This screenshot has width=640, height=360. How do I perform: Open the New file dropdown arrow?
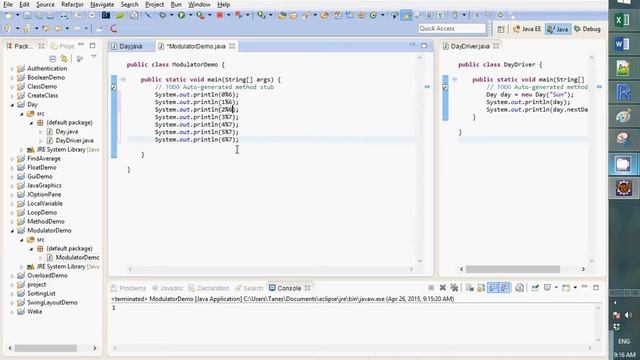click(17, 16)
